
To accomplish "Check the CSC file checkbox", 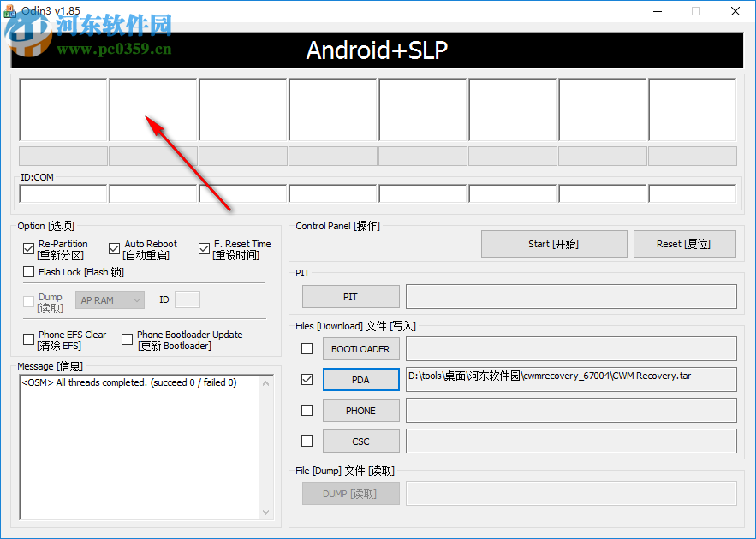I will pos(306,441).
